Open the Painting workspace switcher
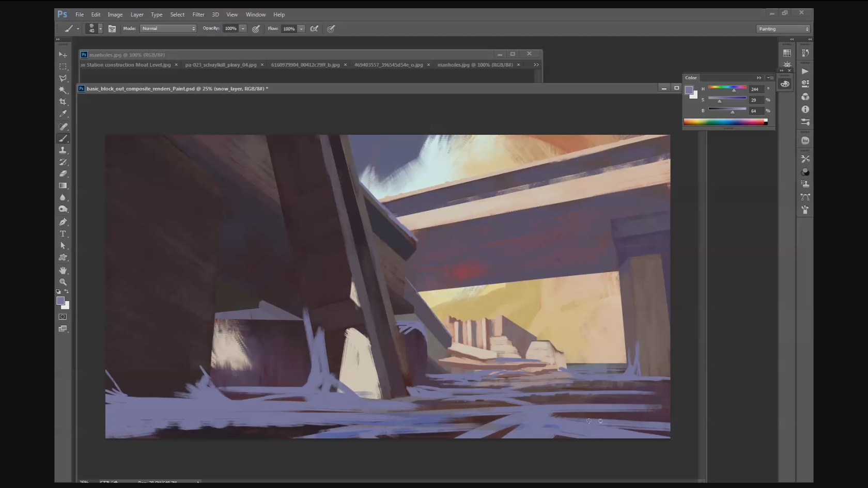This screenshot has width=868, height=488. point(783,29)
